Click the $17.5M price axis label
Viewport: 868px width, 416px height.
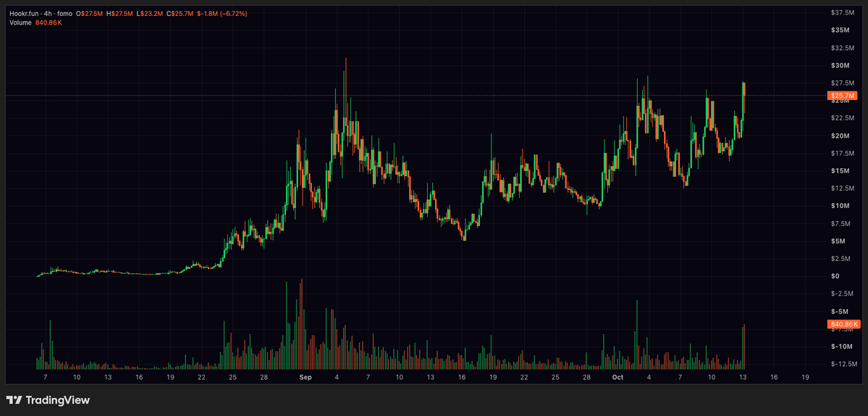(x=844, y=154)
